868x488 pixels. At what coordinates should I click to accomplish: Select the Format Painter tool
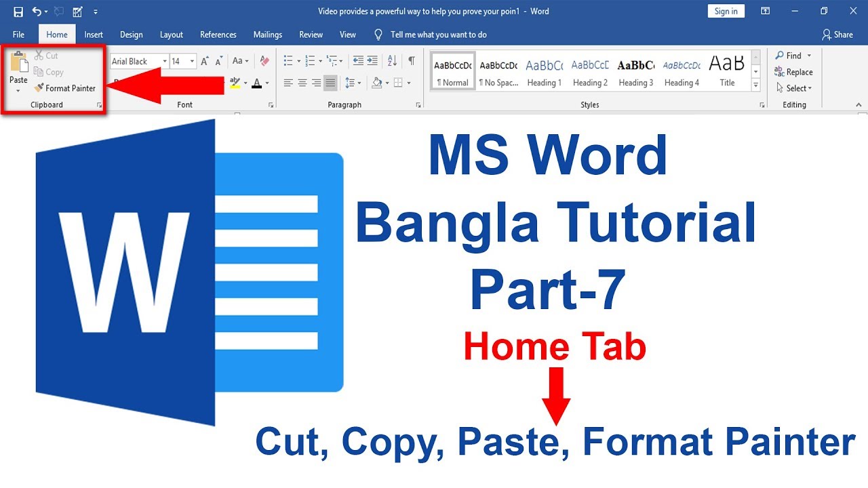click(x=65, y=88)
